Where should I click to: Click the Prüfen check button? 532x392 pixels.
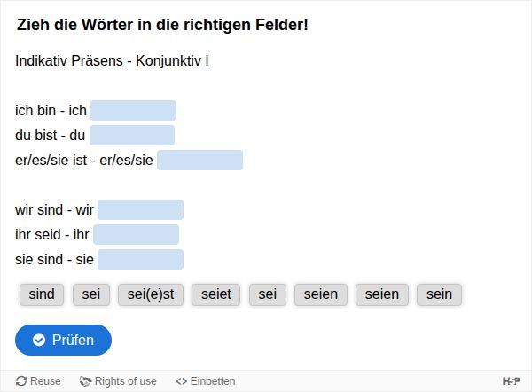click(x=63, y=340)
